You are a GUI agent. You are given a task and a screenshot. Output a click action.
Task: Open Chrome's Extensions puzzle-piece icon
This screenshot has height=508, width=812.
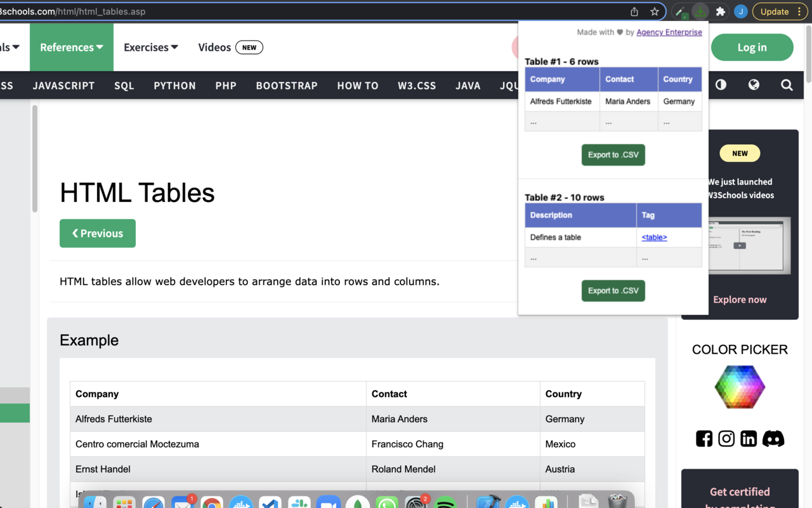click(x=720, y=11)
